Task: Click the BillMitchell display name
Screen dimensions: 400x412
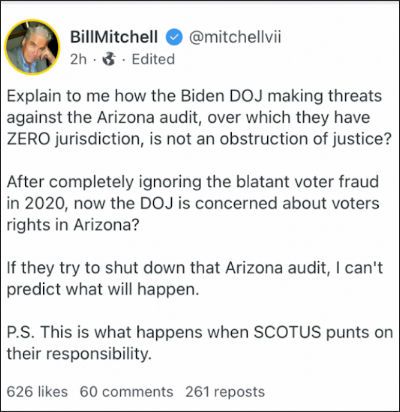Action: click(114, 37)
